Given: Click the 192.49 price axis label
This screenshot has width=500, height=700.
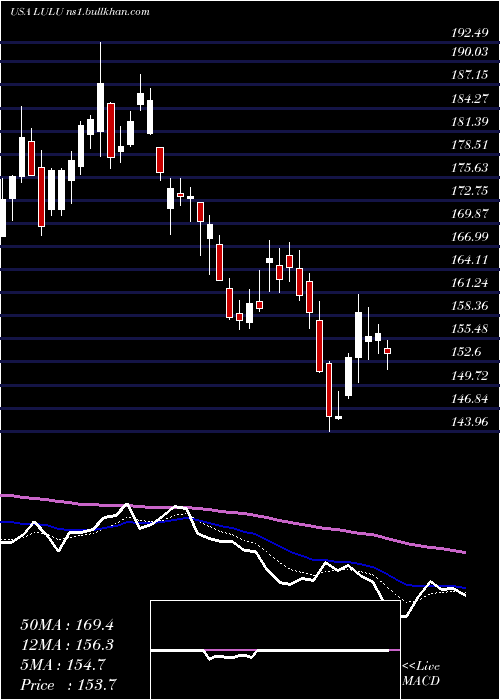Looking at the screenshot, I should pos(470,33).
